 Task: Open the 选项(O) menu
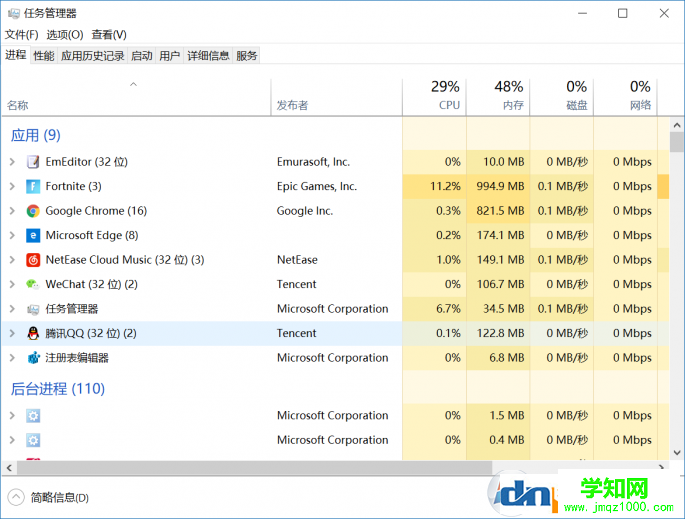(65, 35)
